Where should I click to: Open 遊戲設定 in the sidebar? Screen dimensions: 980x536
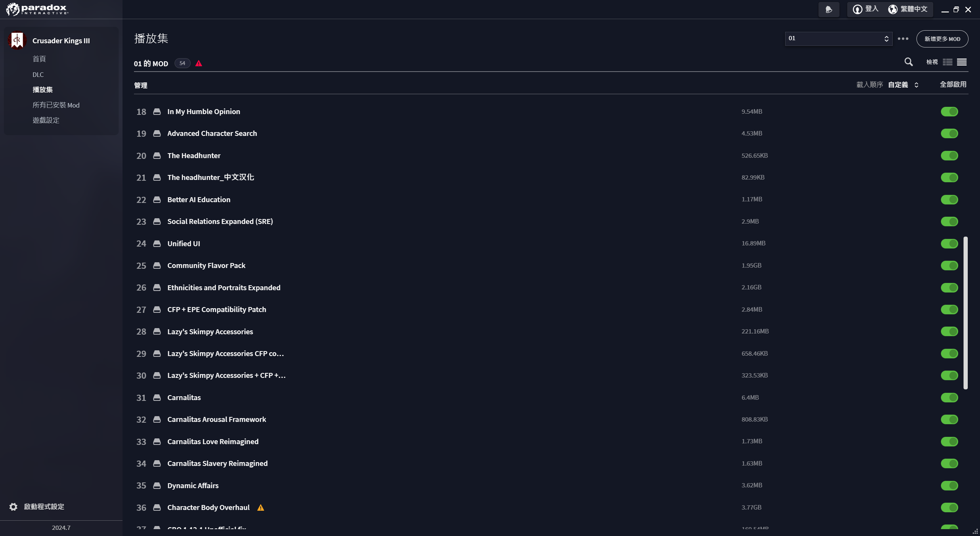pos(46,120)
